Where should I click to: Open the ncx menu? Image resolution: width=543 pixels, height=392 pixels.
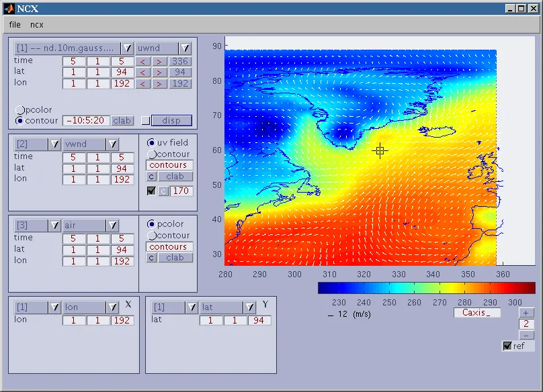click(36, 24)
